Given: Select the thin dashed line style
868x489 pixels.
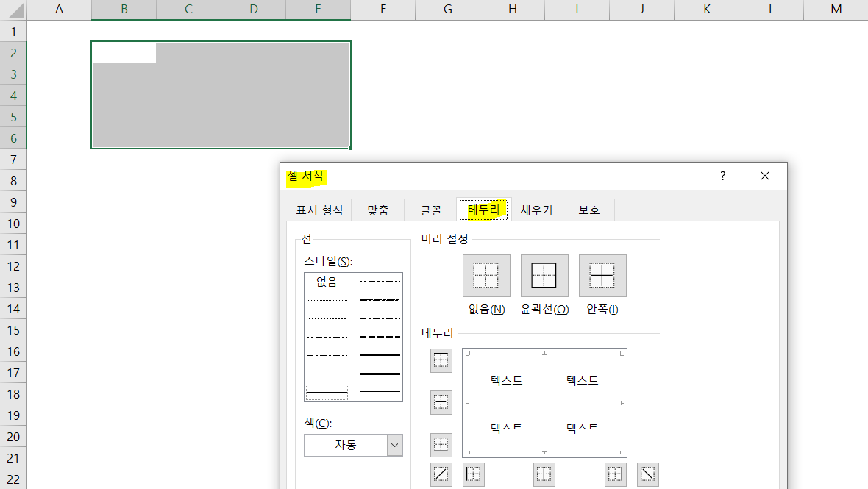Looking at the screenshot, I should (327, 374).
